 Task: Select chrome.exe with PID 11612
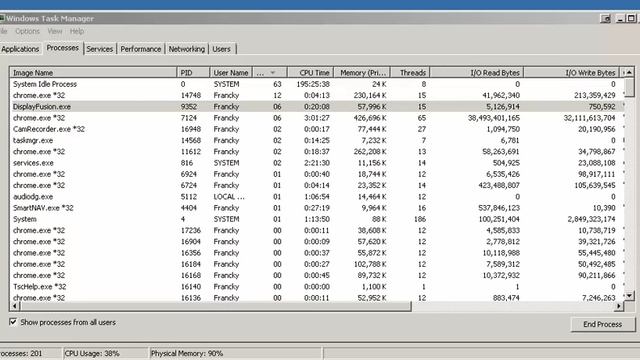[x=317, y=151]
